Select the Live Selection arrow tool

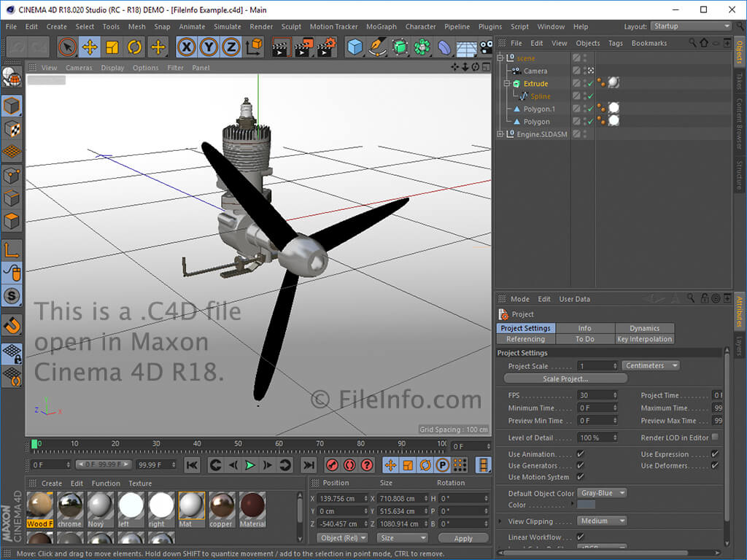pyautogui.click(x=67, y=47)
